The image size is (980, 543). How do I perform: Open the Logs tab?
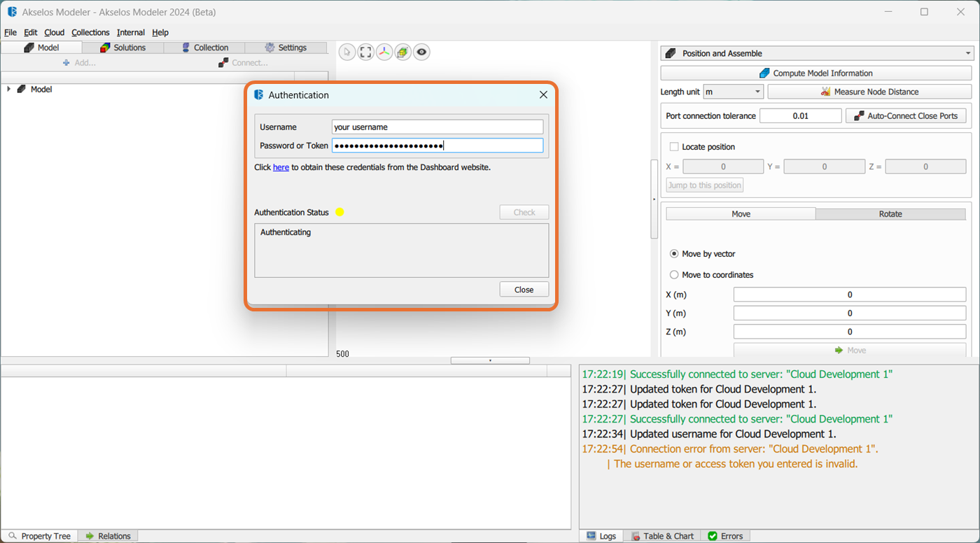(x=601, y=536)
